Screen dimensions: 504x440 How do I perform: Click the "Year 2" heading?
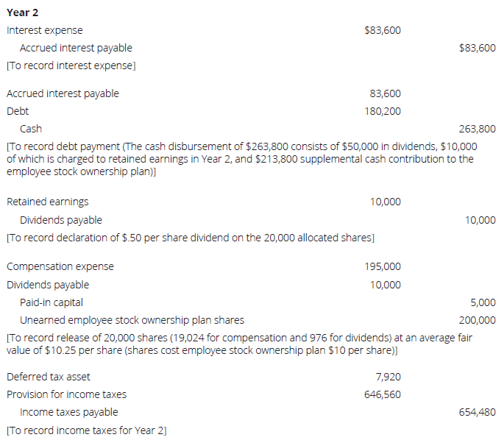[21, 11]
